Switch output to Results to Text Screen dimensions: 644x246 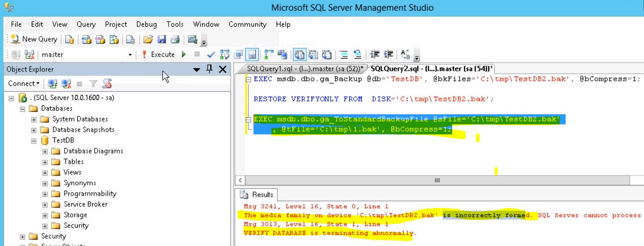click(x=300, y=55)
